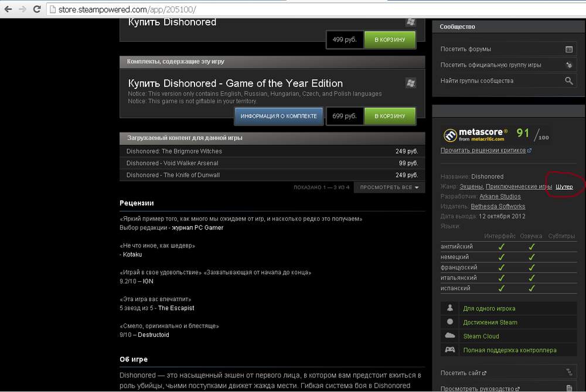586x392 pixels.
Task: Click the metascore metacritic logo
Action: pos(475,135)
